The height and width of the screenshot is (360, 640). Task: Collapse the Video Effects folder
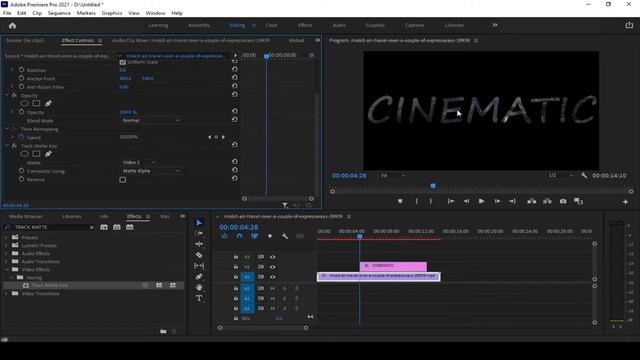tap(6, 269)
